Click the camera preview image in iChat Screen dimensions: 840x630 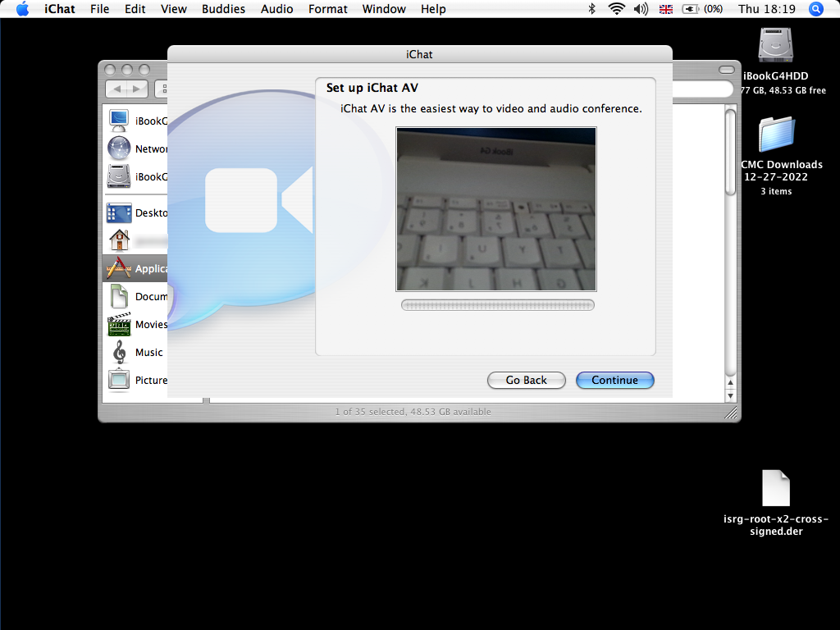click(x=496, y=209)
